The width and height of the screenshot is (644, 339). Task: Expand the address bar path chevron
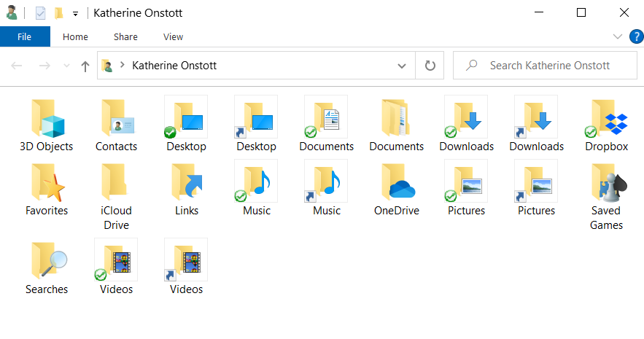pos(123,65)
